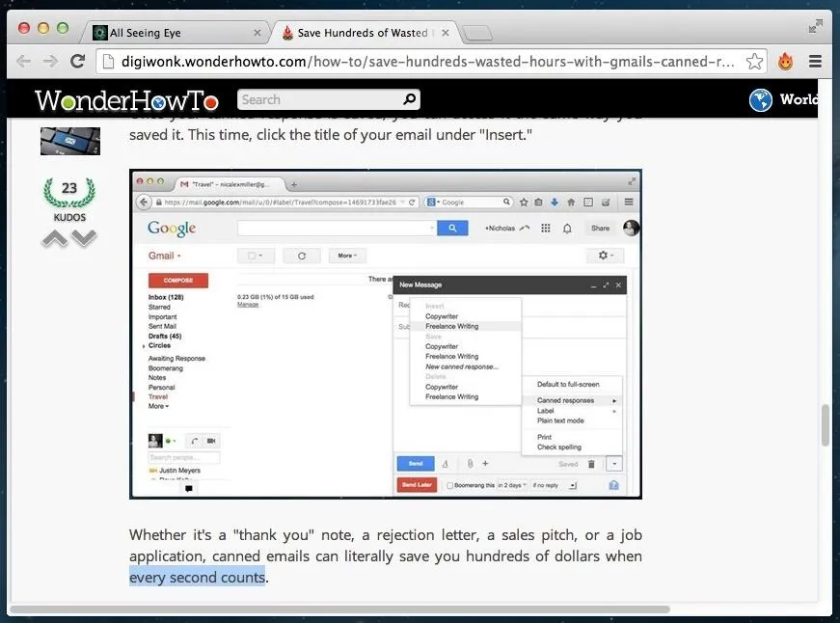Close the Save Hundreds of Wasted tab
This screenshot has width=840, height=623.
click(446, 33)
